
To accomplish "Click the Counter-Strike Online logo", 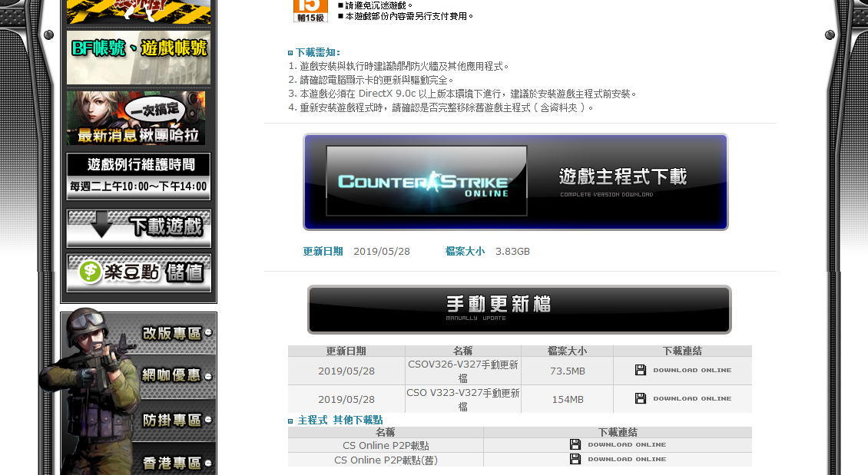I will (426, 181).
